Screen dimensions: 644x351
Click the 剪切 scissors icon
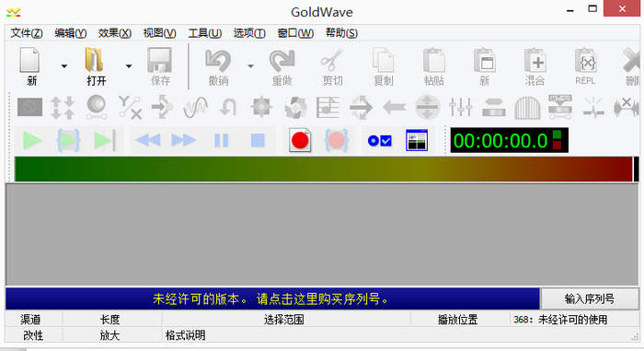[332, 61]
